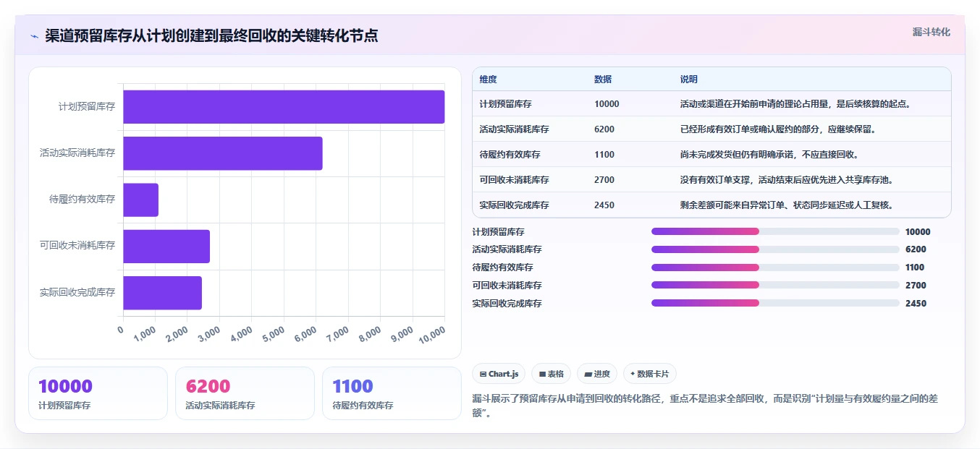Click description starting 活动或渠道在开始前申请
980x449 pixels.
[x=796, y=104]
